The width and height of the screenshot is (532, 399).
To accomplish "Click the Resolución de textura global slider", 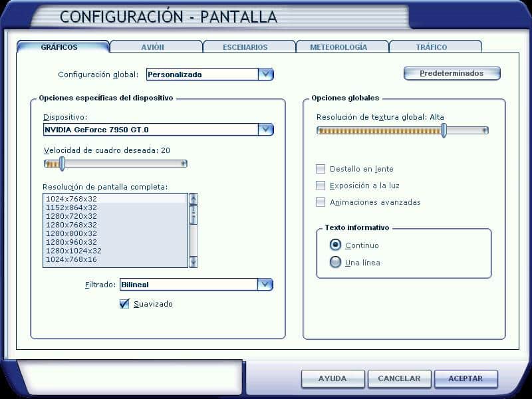I will (402, 131).
